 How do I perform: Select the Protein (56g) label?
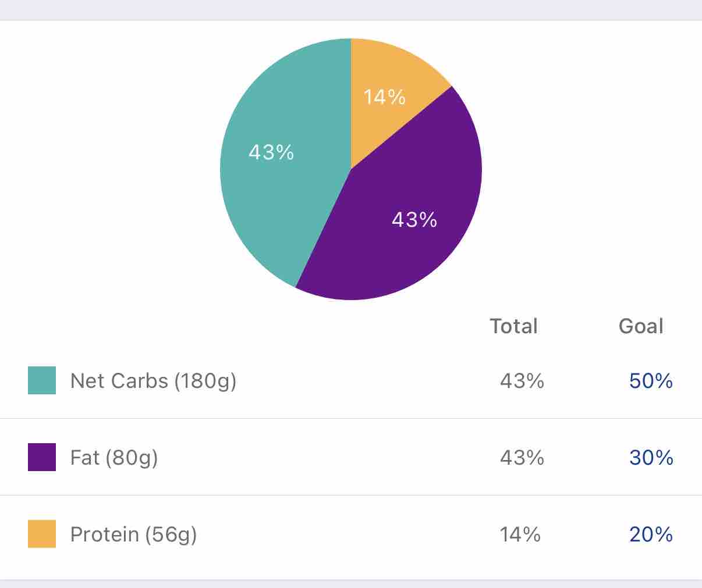(133, 534)
